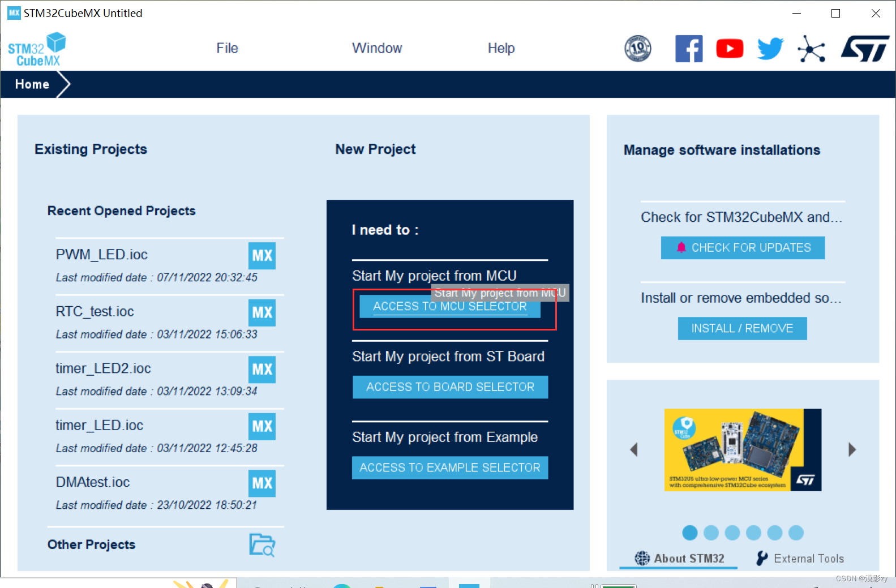
Task: Open the 10th anniversary badge icon
Action: point(638,49)
